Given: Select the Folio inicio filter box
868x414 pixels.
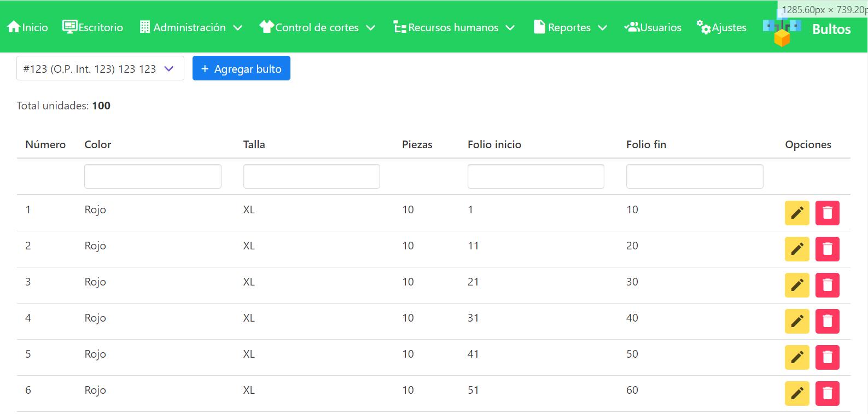Looking at the screenshot, I should click(x=535, y=177).
